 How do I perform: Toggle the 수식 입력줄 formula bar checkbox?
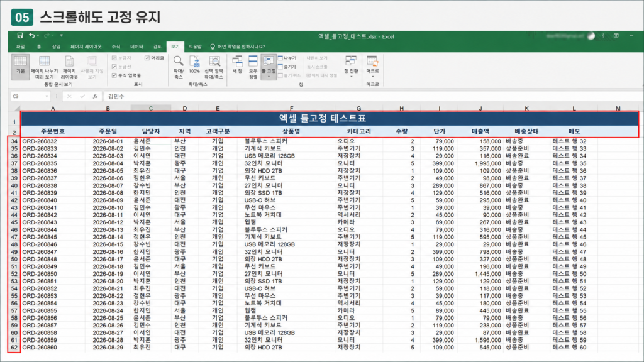(x=114, y=75)
